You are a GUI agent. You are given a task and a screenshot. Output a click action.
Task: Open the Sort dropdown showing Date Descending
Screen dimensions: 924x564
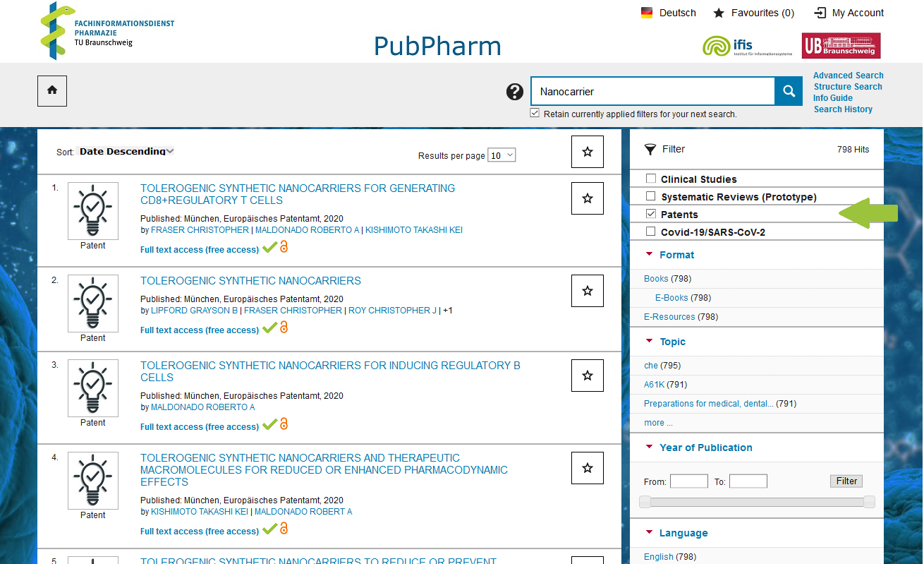click(x=126, y=151)
